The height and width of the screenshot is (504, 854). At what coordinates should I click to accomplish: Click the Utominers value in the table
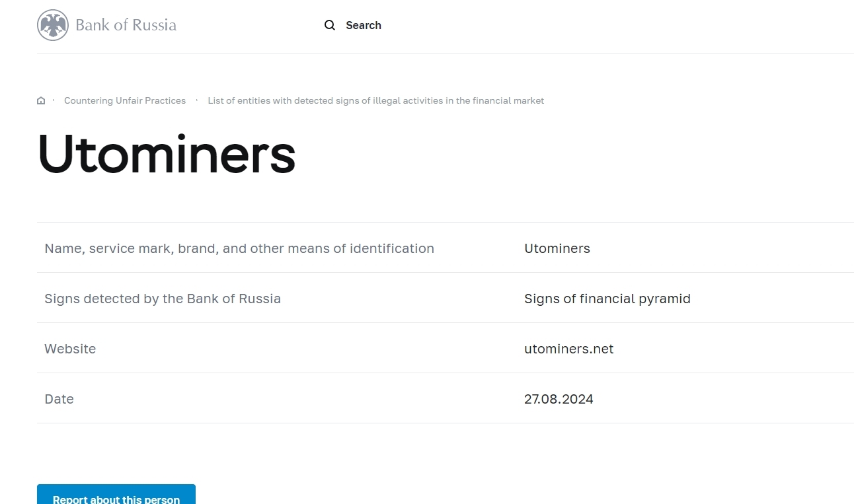click(x=557, y=248)
